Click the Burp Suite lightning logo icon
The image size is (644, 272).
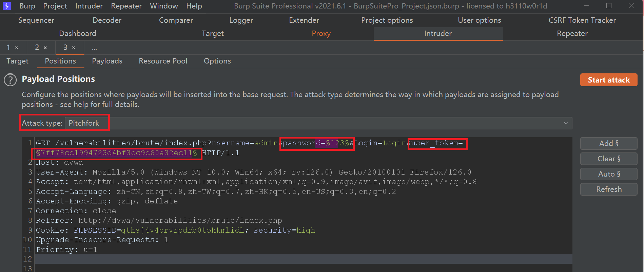point(6,6)
